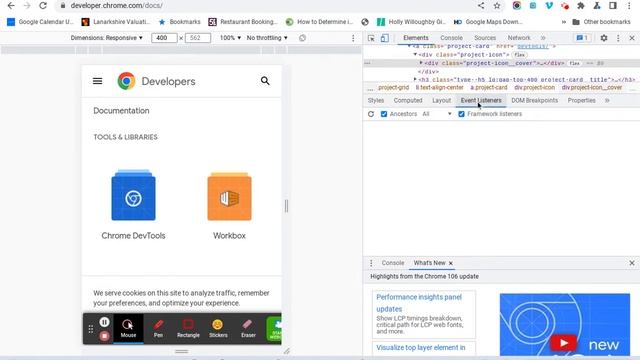This screenshot has height=360, width=640.
Task: Open Chrome side panel icon
Action: pyautogui.click(x=613, y=6)
